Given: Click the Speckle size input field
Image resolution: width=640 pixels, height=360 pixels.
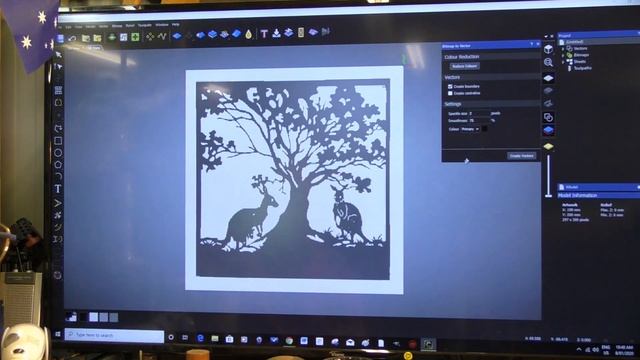Looking at the screenshot, I should pyautogui.click(x=479, y=113).
